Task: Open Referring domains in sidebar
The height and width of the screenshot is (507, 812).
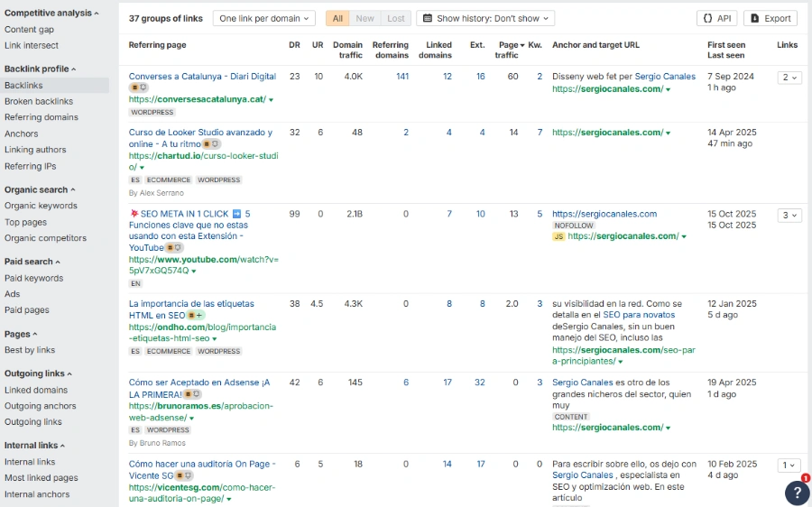Action: pyautogui.click(x=41, y=117)
